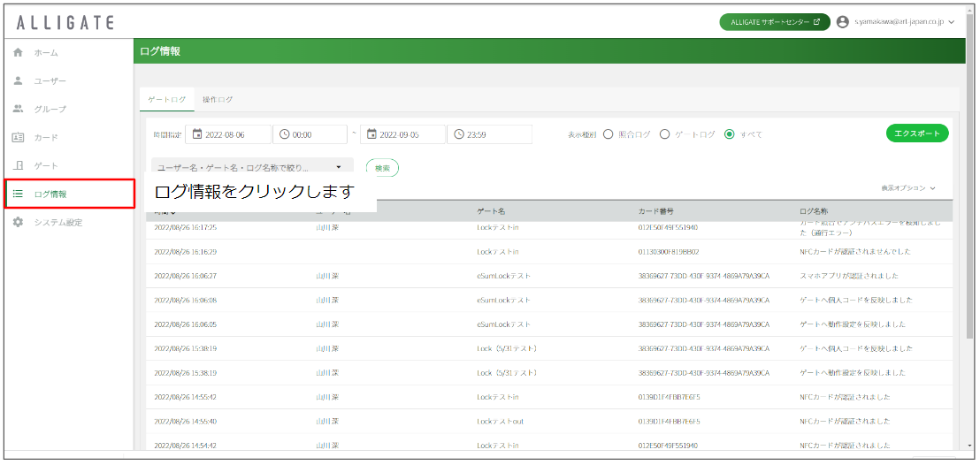Click the account email s.yamakawa@art-japan.co.jp
Image resolution: width=980 pixels, height=465 pixels.
click(899, 22)
